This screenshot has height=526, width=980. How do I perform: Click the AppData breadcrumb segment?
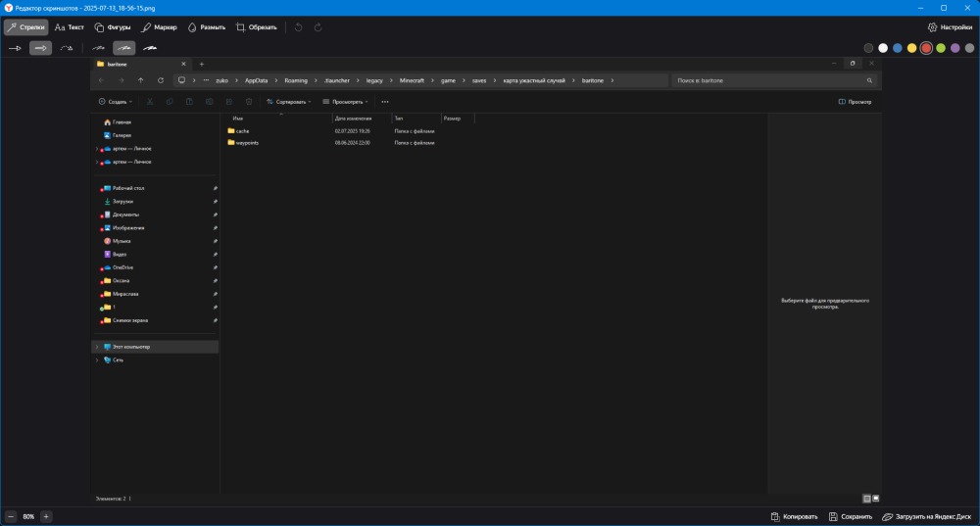[256, 80]
